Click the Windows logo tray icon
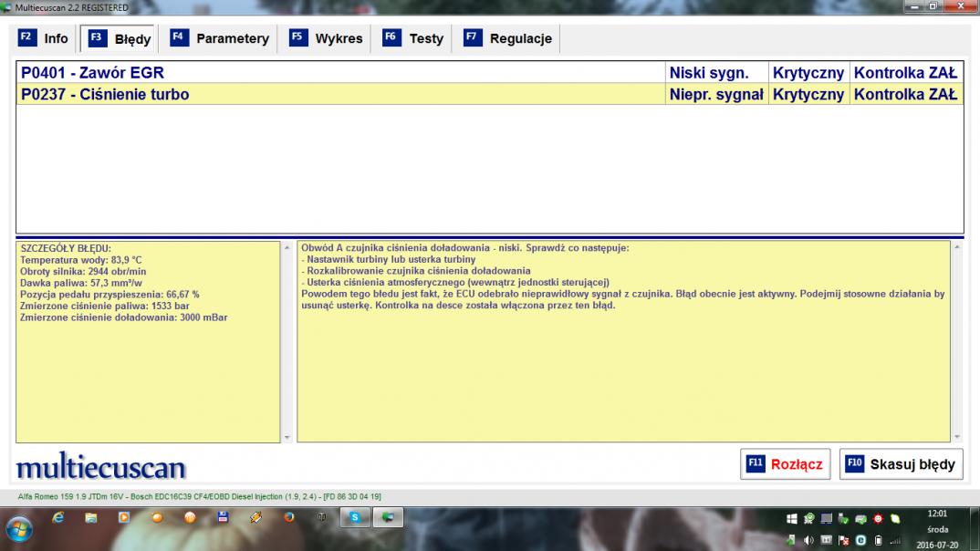Screen dimensions: 980x551 click(791, 518)
